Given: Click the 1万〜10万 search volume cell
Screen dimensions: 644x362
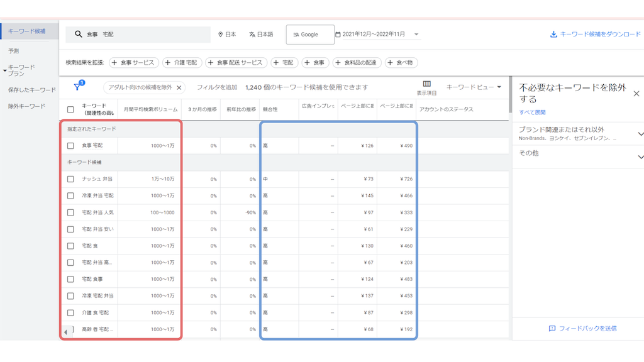Looking at the screenshot, I should click(x=163, y=179).
